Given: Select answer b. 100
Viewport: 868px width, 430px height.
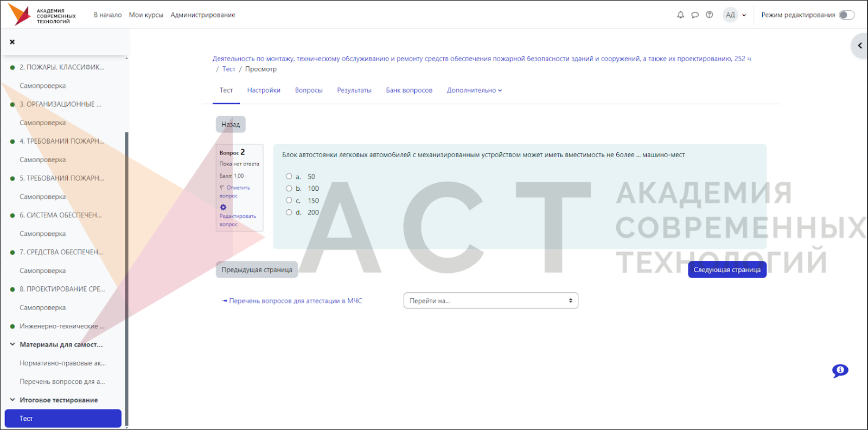Looking at the screenshot, I should (289, 188).
